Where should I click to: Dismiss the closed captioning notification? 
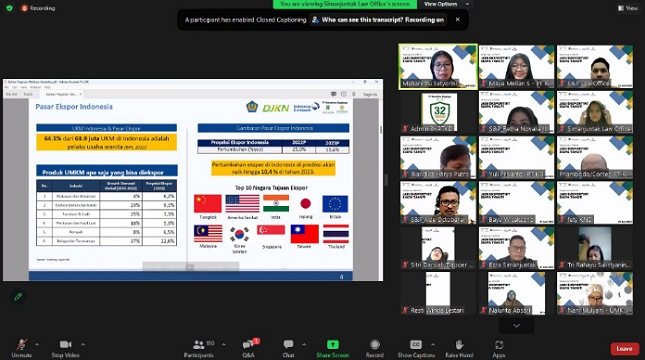click(457, 19)
